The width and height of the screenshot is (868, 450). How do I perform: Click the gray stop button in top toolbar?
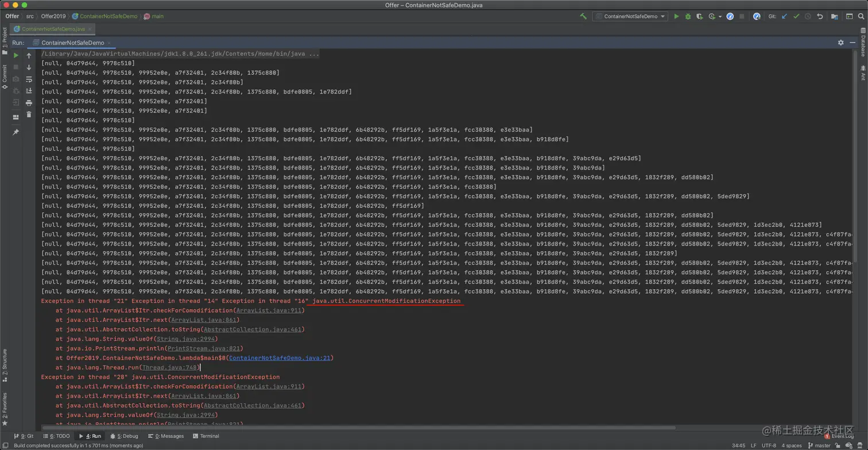(x=742, y=17)
